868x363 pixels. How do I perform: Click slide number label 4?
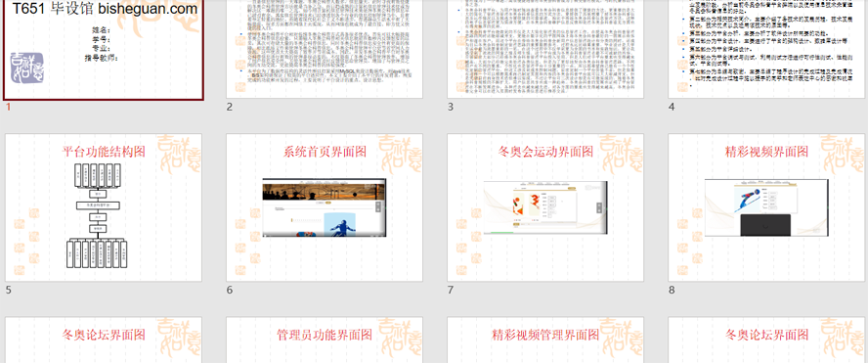click(x=672, y=107)
